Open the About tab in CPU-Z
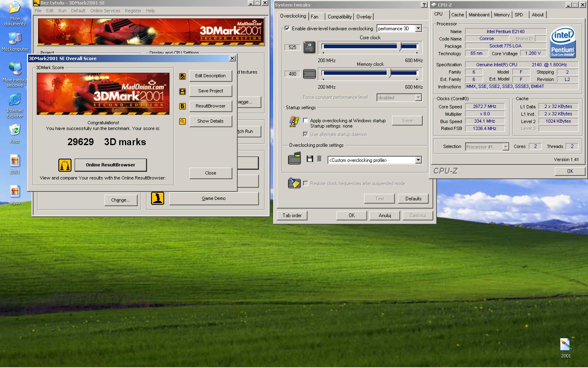 (x=538, y=15)
